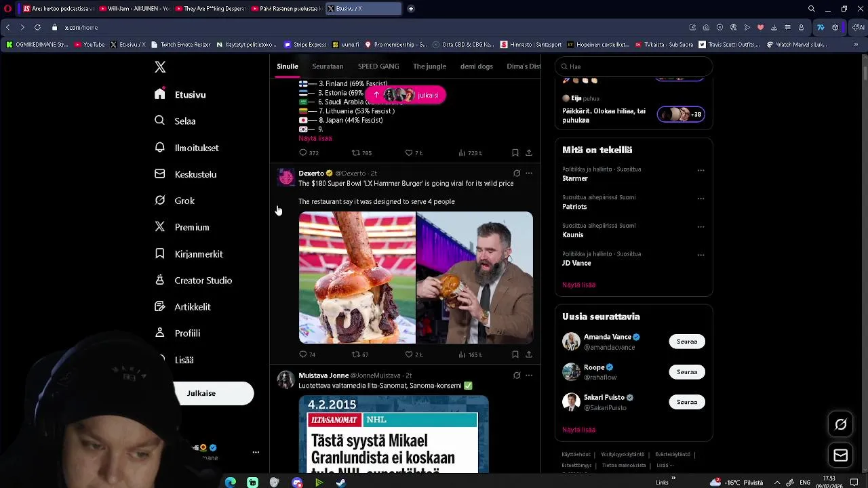868x488 pixels.
Task: Open the Grok icon on Dexerto's post
Action: click(517, 174)
